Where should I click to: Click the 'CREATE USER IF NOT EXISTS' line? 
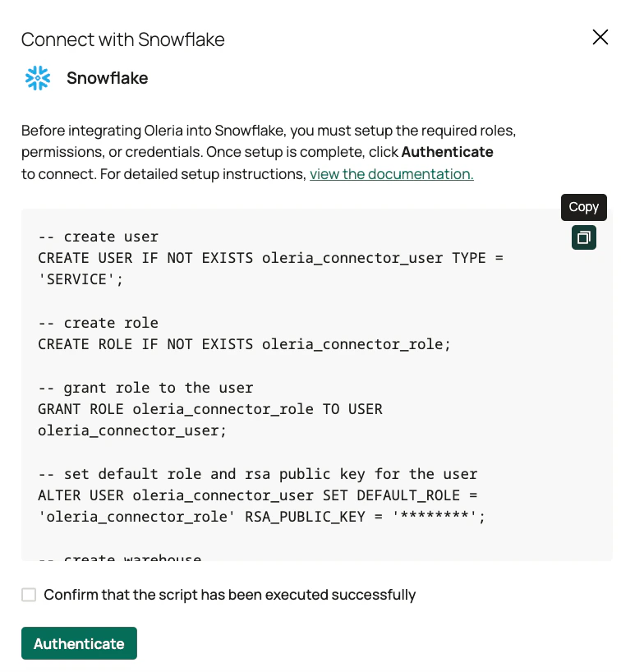pos(270,258)
